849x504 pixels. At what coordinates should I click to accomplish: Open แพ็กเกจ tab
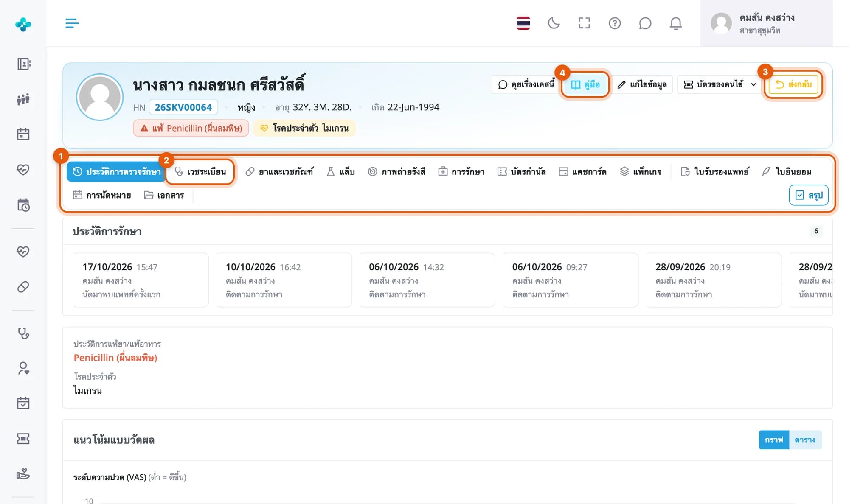pos(641,171)
